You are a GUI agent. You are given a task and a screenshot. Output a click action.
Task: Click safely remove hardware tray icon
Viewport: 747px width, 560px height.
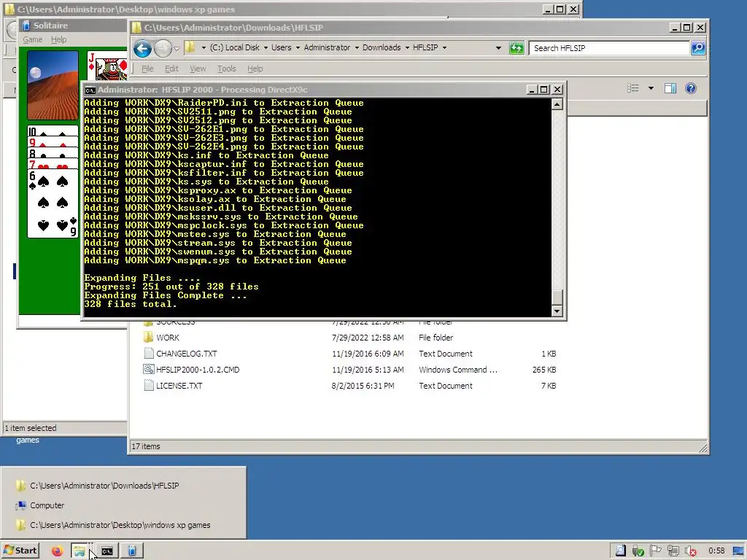[x=638, y=551]
